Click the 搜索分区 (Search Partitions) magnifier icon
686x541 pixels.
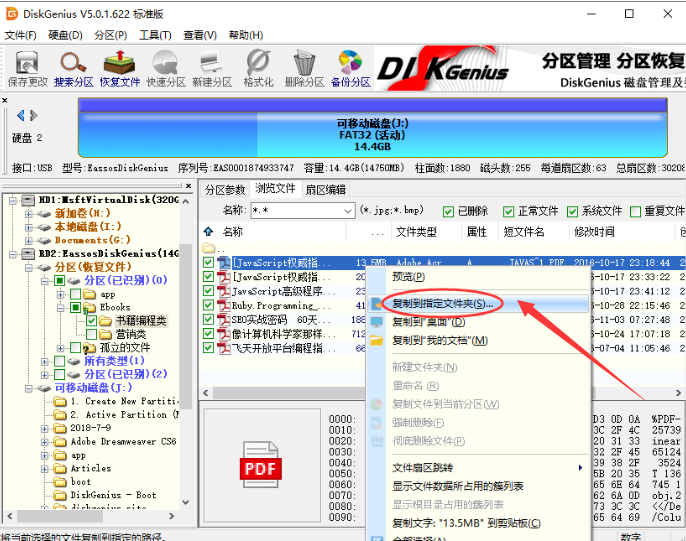coord(73,67)
